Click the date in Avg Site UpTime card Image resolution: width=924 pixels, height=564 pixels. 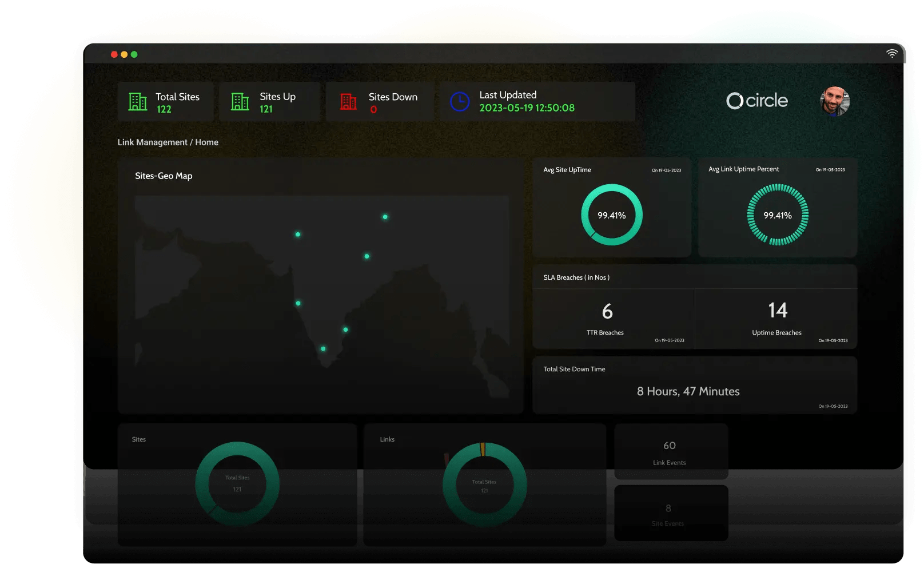coord(667,170)
